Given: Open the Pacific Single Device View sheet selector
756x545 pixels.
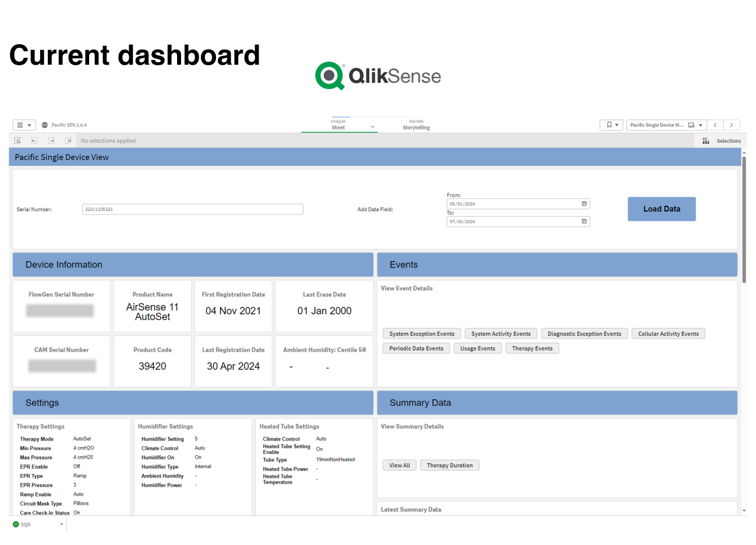Looking at the screenshot, I should [666, 125].
